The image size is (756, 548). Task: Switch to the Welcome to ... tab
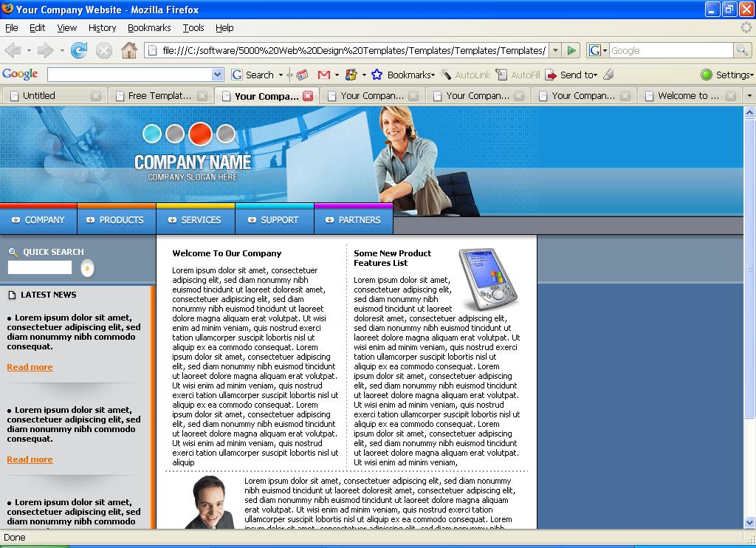(x=689, y=96)
